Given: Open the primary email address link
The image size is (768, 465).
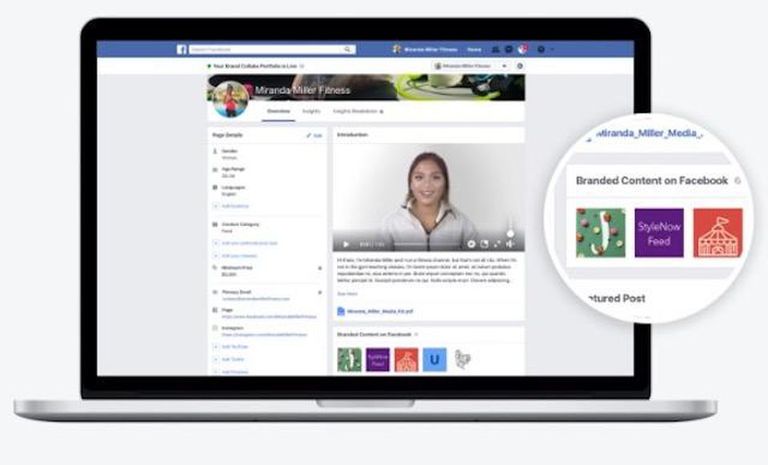Looking at the screenshot, I should tap(256, 298).
